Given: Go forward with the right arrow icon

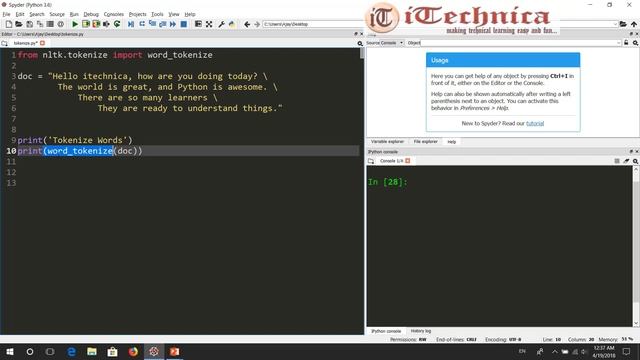Looking at the screenshot, I should point(257,24).
